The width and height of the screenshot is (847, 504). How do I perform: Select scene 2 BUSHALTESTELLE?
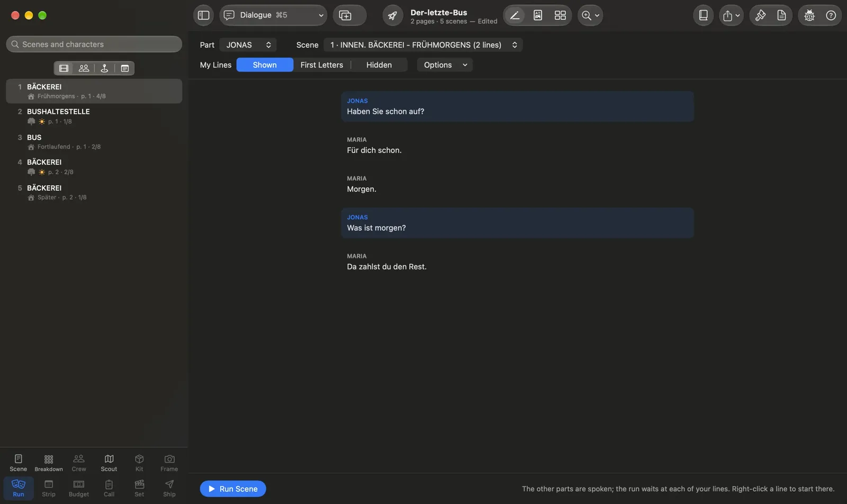(x=94, y=116)
